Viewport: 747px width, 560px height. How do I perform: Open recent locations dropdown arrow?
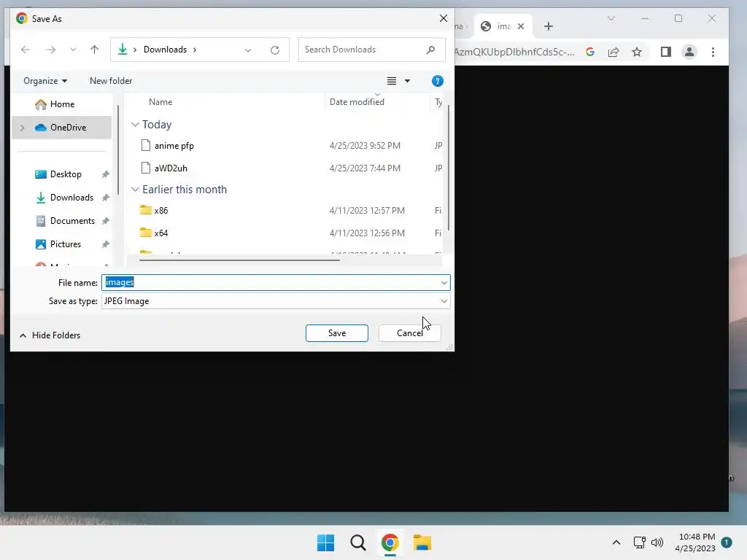pos(73,50)
